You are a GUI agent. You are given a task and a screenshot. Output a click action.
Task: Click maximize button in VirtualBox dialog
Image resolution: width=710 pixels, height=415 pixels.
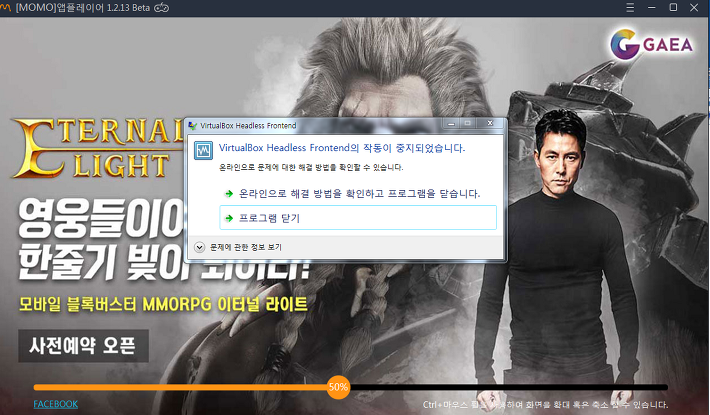click(x=468, y=123)
